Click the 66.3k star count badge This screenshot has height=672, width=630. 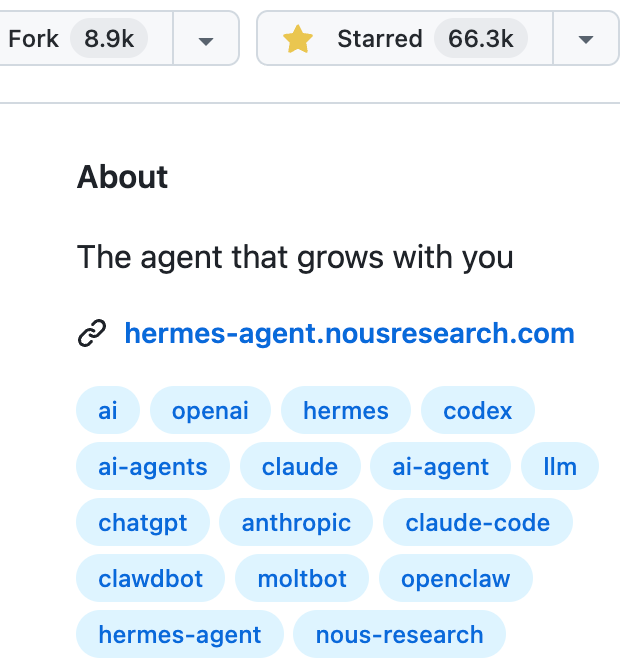[481, 39]
